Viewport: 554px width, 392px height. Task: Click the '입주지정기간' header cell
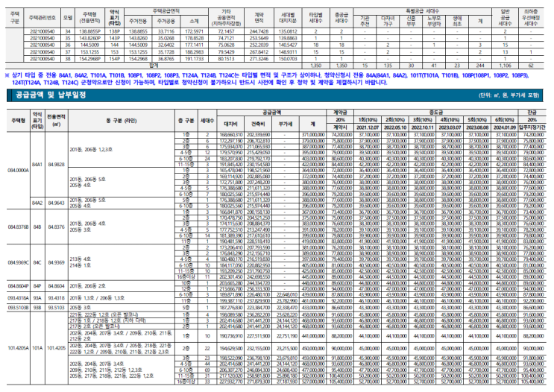click(x=532, y=127)
